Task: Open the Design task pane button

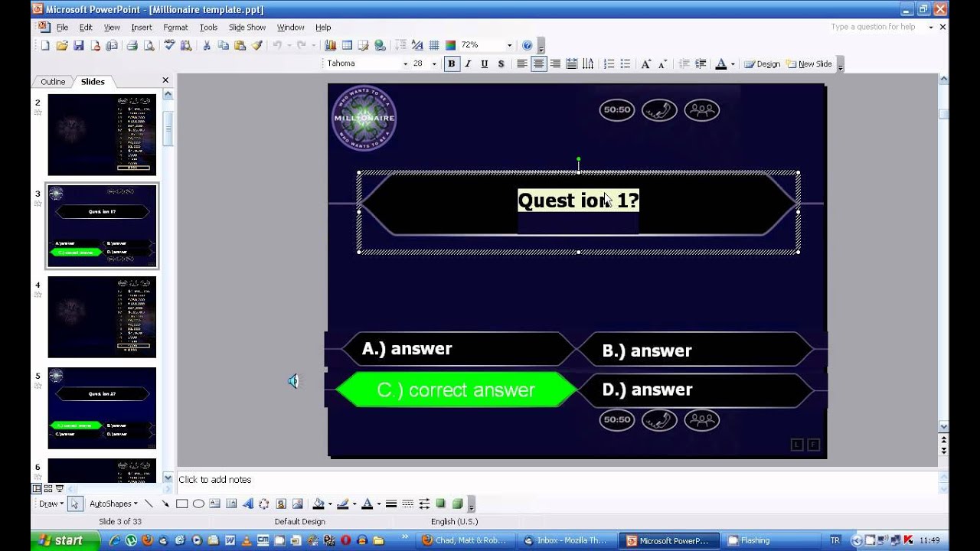Action: [763, 64]
